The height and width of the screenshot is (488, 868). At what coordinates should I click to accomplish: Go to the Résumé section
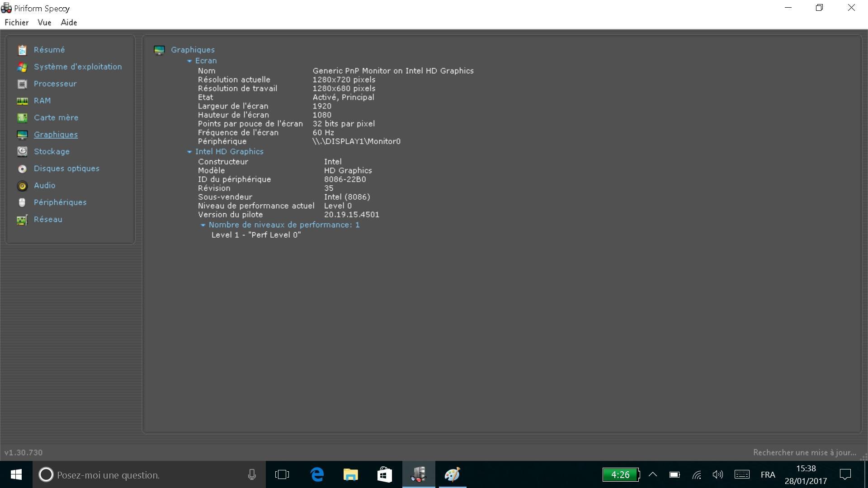[x=49, y=50]
